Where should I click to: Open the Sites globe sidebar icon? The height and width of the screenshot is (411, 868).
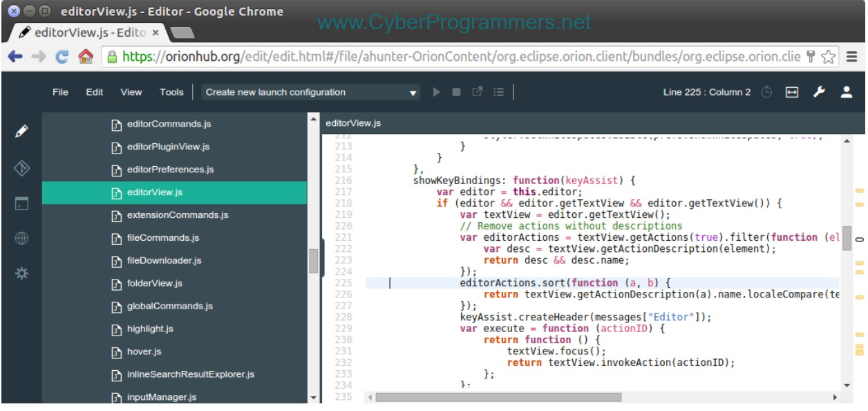[21, 237]
